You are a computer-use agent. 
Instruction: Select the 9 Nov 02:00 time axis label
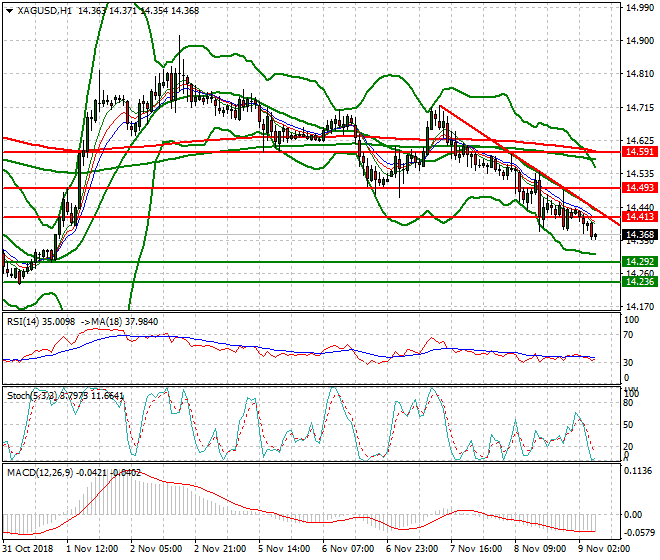click(x=603, y=549)
